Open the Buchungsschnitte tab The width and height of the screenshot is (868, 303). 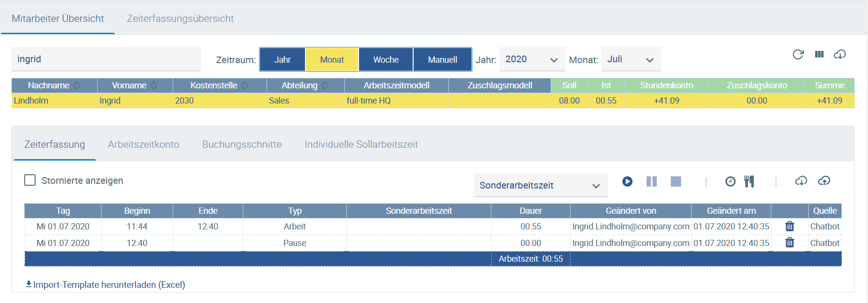click(x=242, y=144)
